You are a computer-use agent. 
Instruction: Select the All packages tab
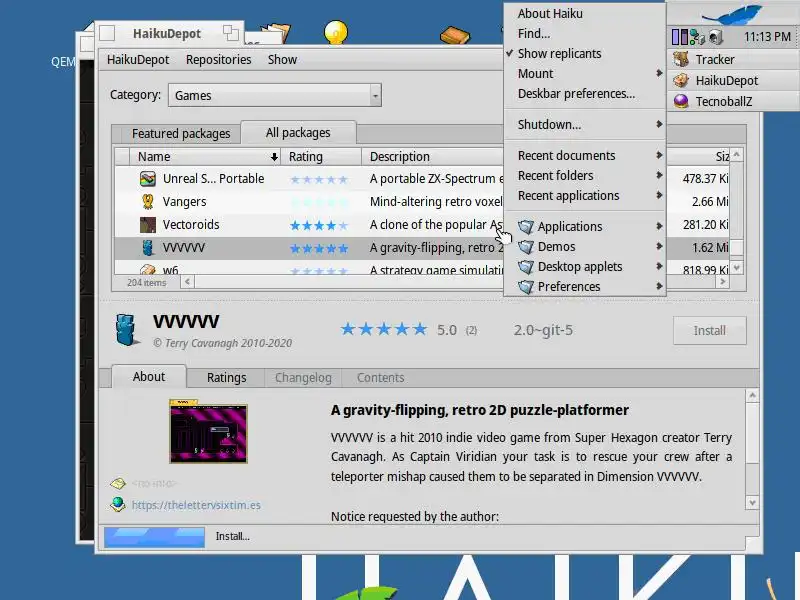point(298,133)
